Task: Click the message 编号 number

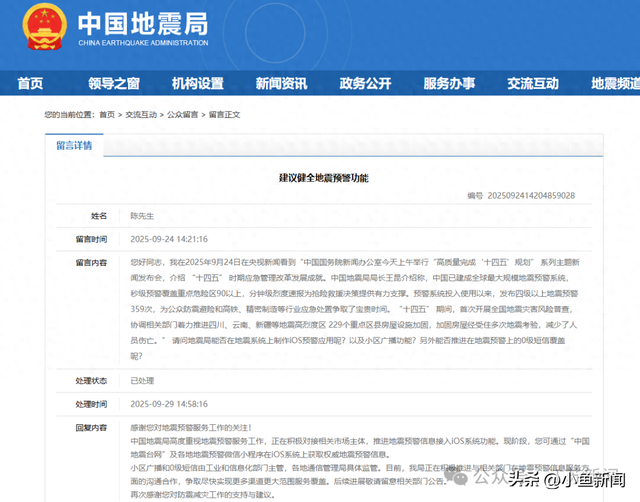Action: (x=529, y=196)
